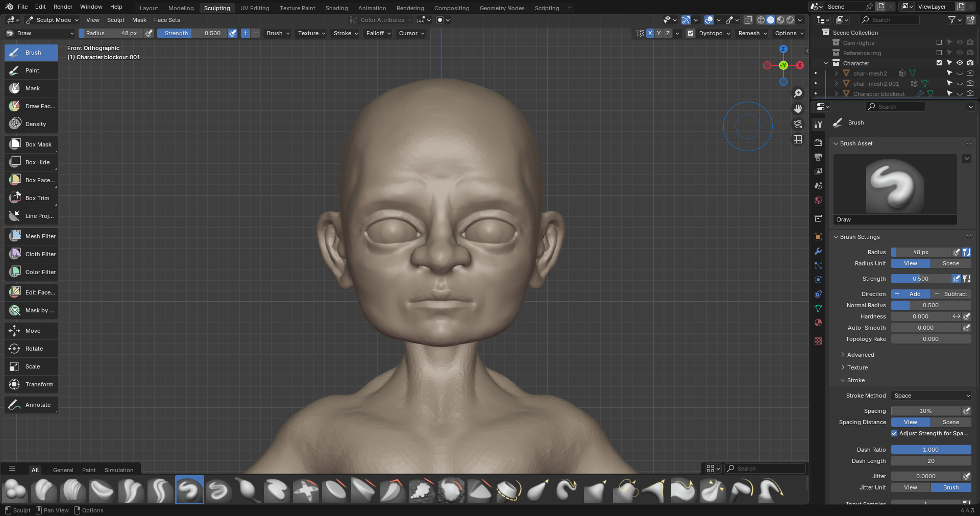
Task: Set Radius Unit to Scene
Action: coord(950,263)
